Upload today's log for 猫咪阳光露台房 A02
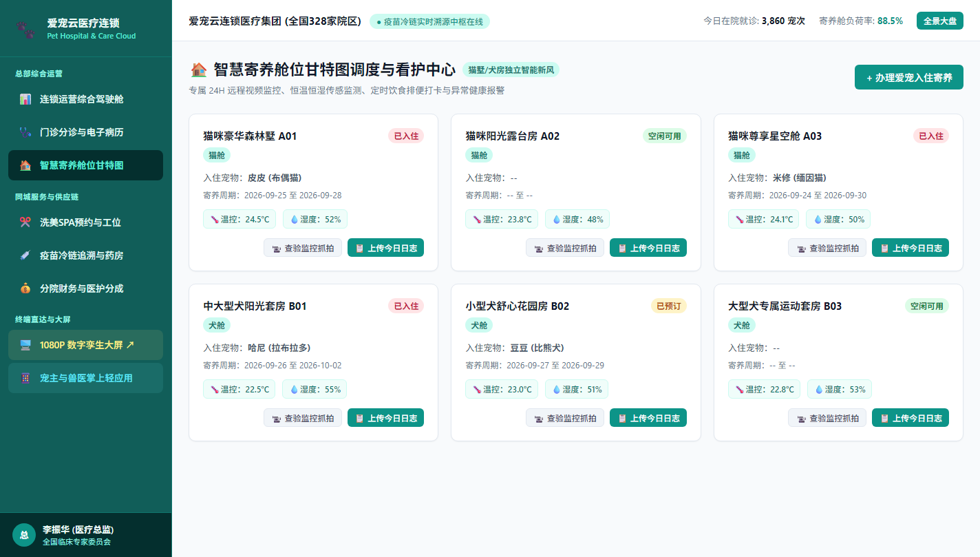The image size is (980, 557). [x=648, y=248]
